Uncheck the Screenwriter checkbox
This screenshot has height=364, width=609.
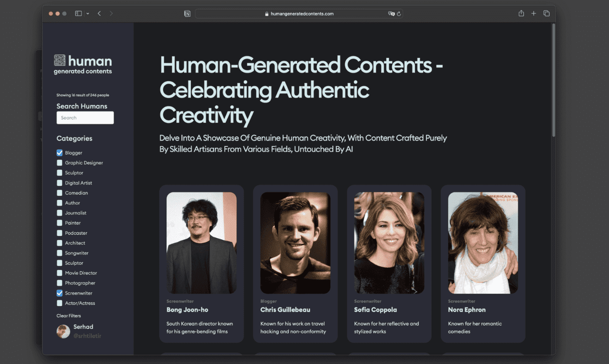pos(59,293)
